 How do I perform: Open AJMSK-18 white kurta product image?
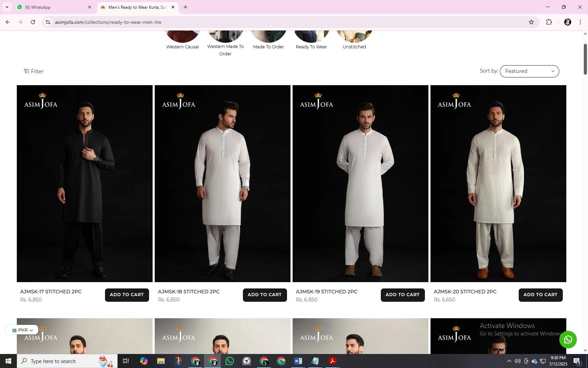point(223,184)
